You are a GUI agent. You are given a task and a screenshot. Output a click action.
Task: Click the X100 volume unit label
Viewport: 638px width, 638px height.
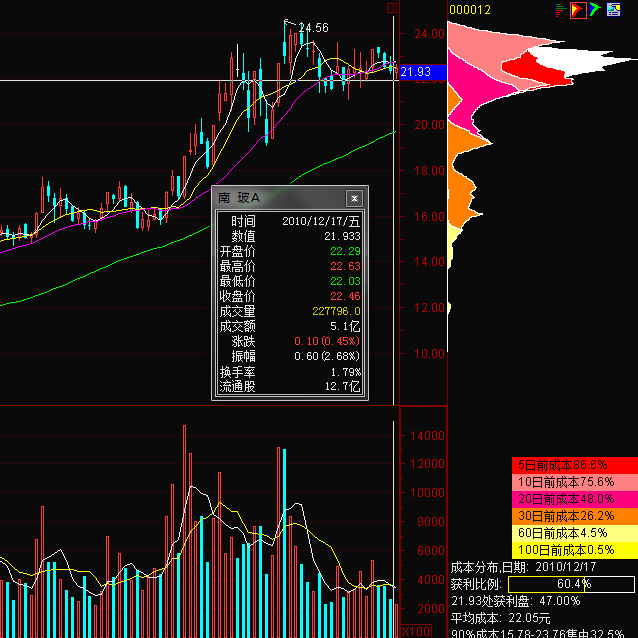418,630
